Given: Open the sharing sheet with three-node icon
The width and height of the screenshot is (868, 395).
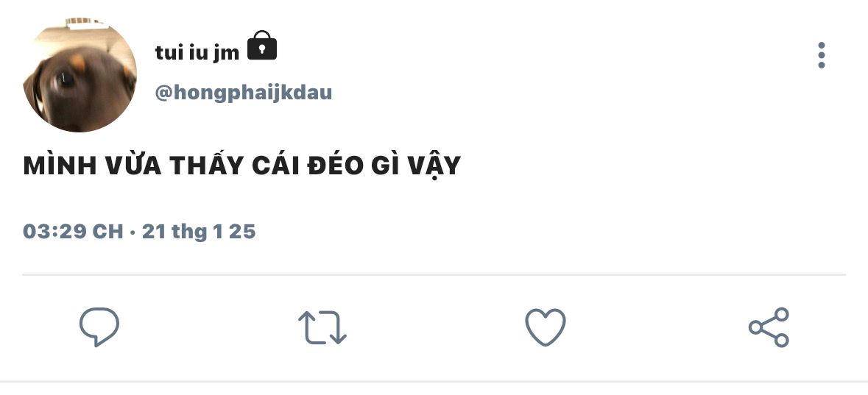Looking at the screenshot, I should pyautogui.click(x=769, y=327).
